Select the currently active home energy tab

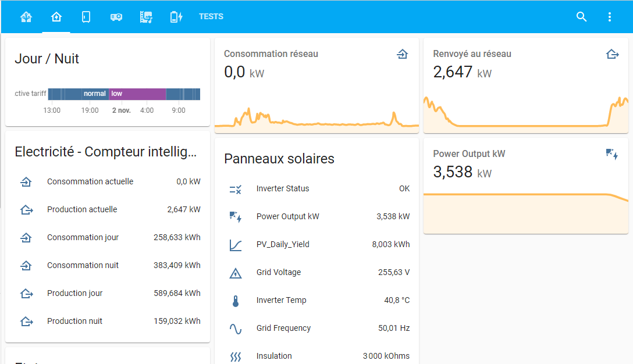[x=56, y=17]
